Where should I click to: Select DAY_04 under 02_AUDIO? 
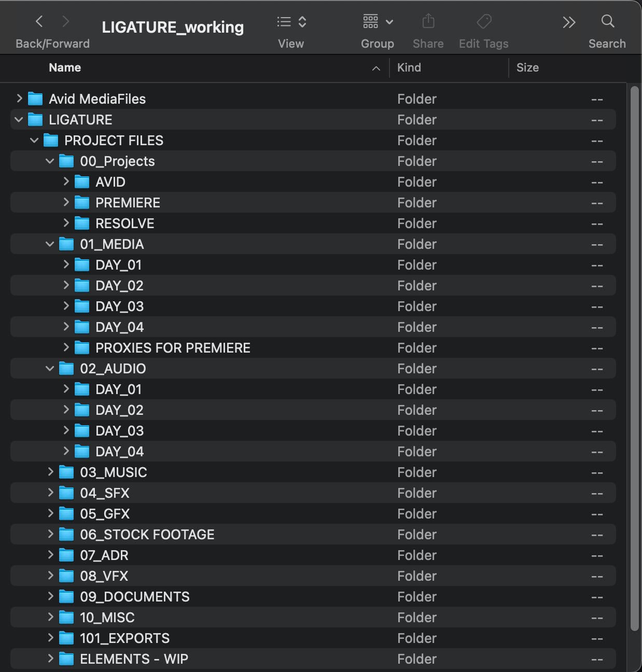(313, 451)
